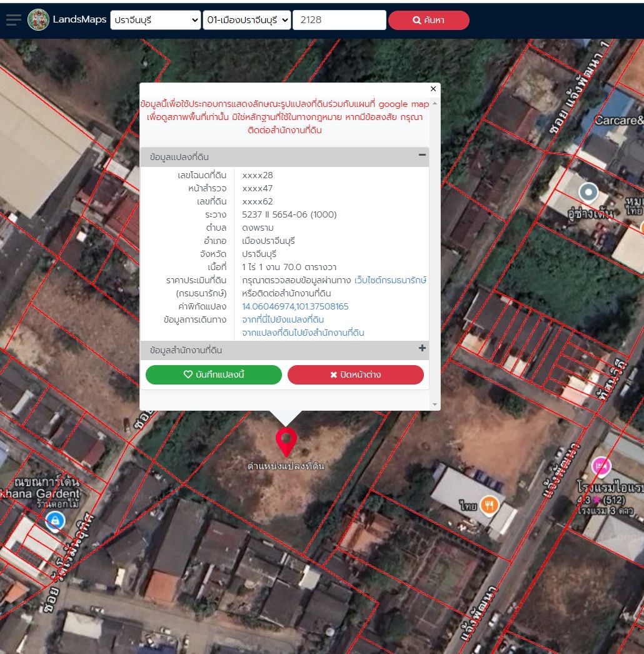Open the 01-เมืองปราจีนบุรี district dropdown
The height and width of the screenshot is (654, 644).
[x=247, y=20]
